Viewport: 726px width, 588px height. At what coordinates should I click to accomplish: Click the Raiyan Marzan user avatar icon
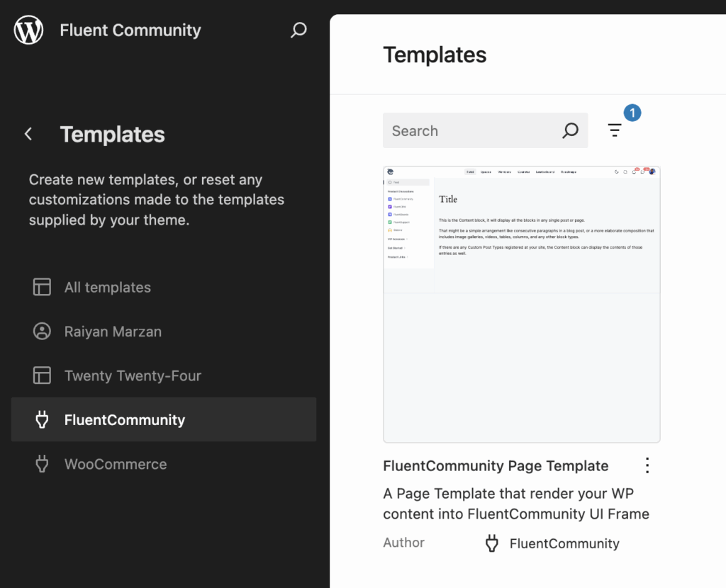[42, 332]
